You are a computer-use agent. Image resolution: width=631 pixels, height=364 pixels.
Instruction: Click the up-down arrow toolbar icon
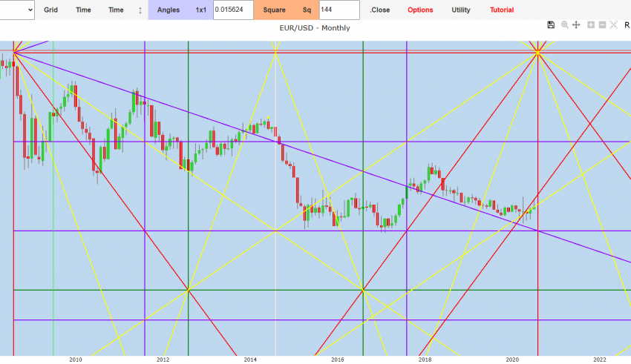[x=140, y=10]
